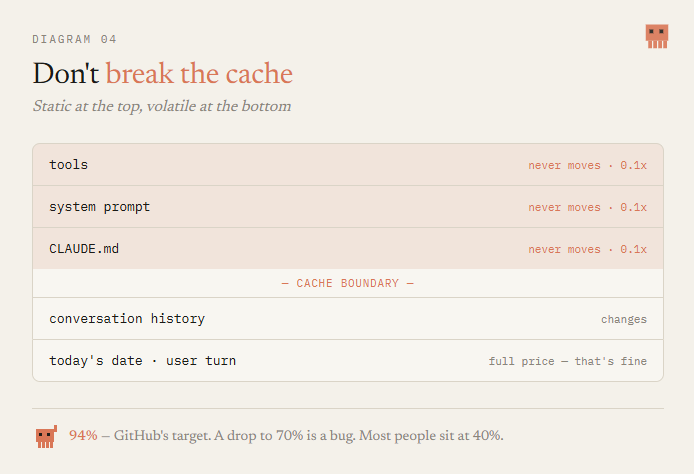Select the system prompt row

tap(348, 207)
